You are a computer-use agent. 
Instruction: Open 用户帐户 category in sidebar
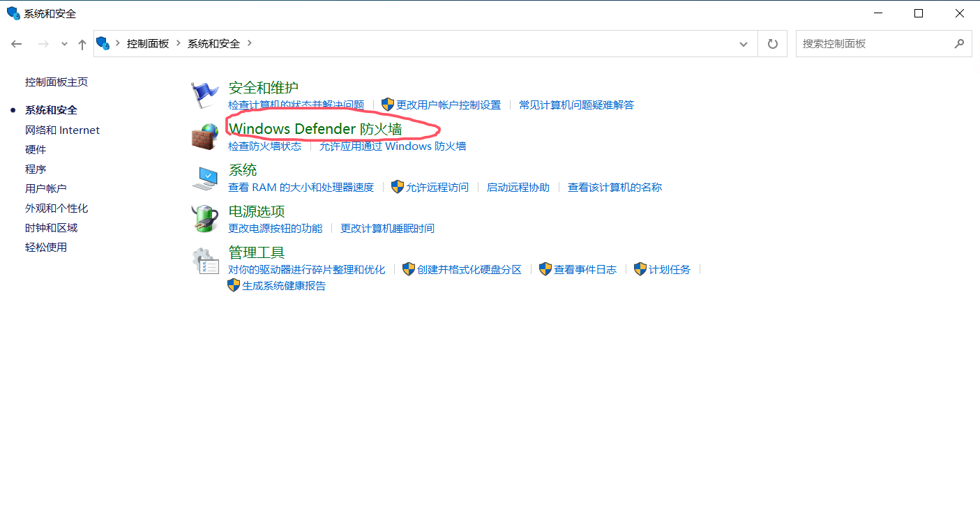pos(46,188)
